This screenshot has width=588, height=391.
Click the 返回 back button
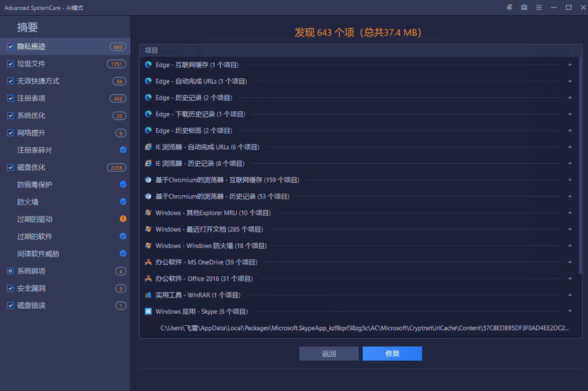click(x=329, y=353)
